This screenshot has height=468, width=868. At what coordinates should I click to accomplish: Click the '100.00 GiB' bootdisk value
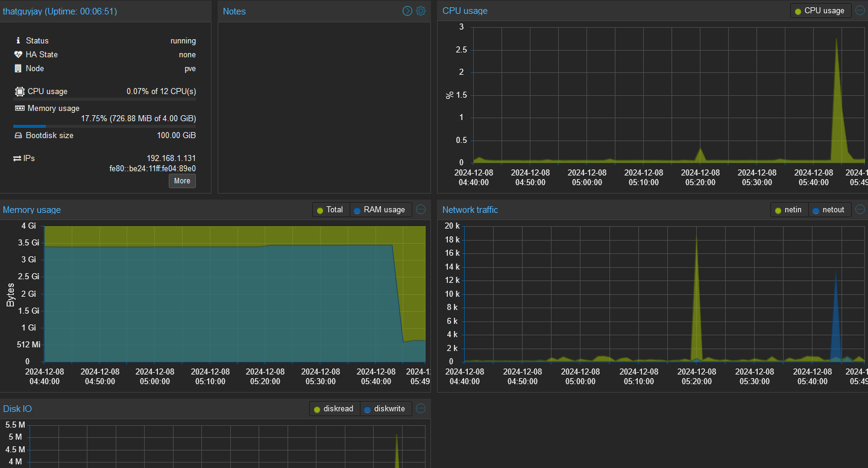tap(177, 135)
